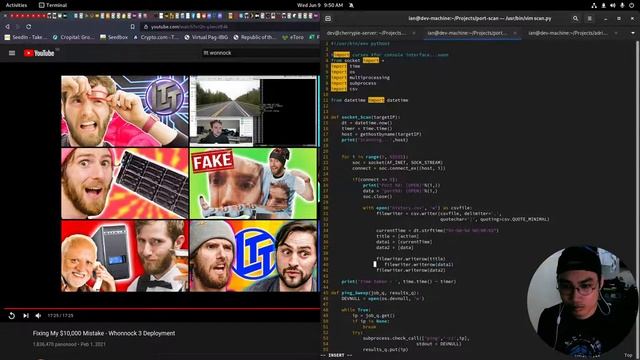
Task: Click the 'filewriter.writerow(title)' line
Action: (x=411, y=259)
